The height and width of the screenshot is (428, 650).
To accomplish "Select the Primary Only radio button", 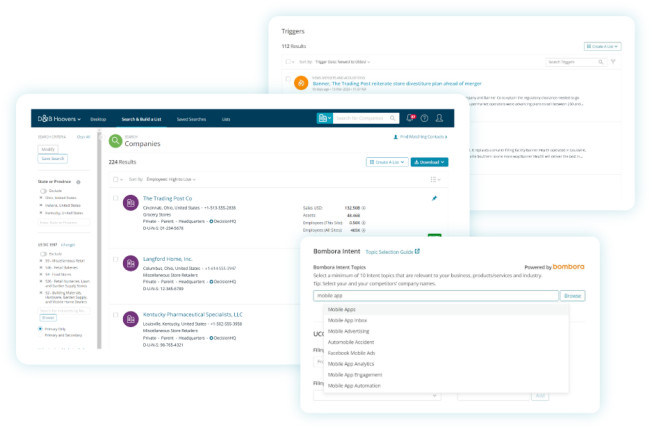I will click(40, 329).
